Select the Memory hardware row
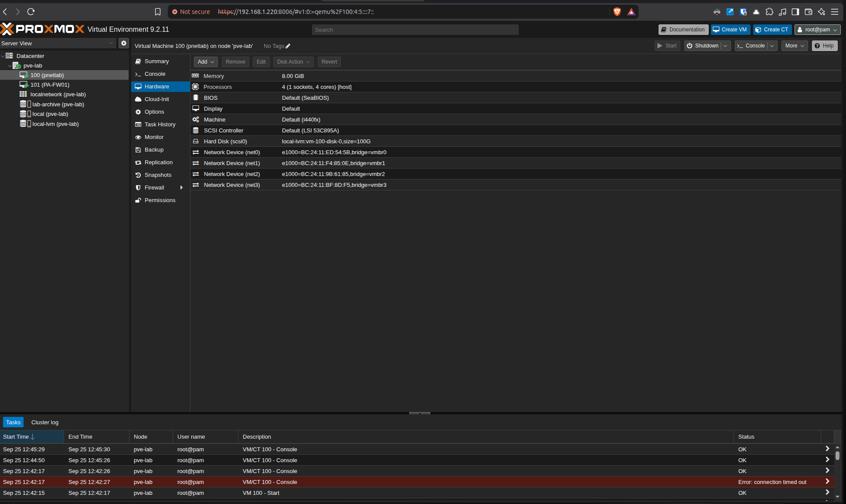 click(x=516, y=76)
